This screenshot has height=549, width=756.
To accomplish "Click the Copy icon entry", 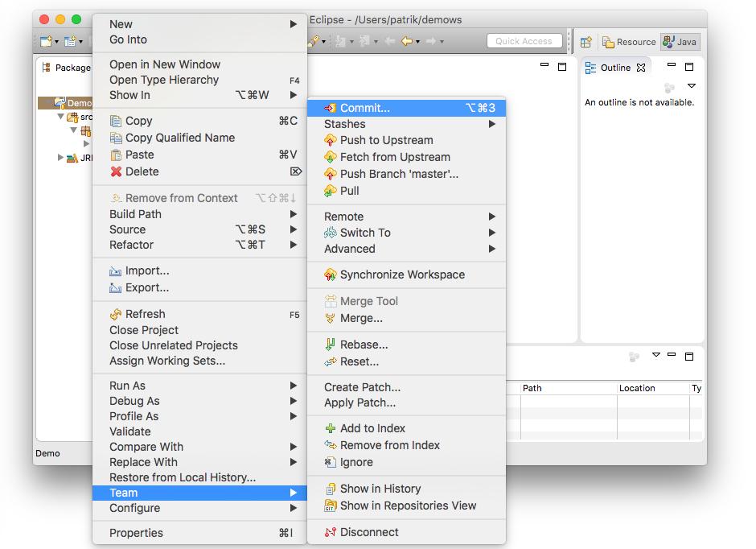I will pos(116,121).
